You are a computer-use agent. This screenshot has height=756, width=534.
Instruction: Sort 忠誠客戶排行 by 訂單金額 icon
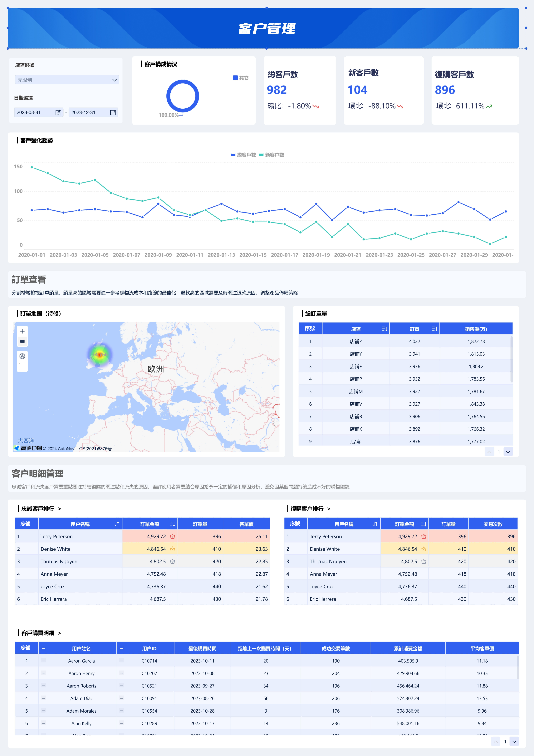(172, 524)
